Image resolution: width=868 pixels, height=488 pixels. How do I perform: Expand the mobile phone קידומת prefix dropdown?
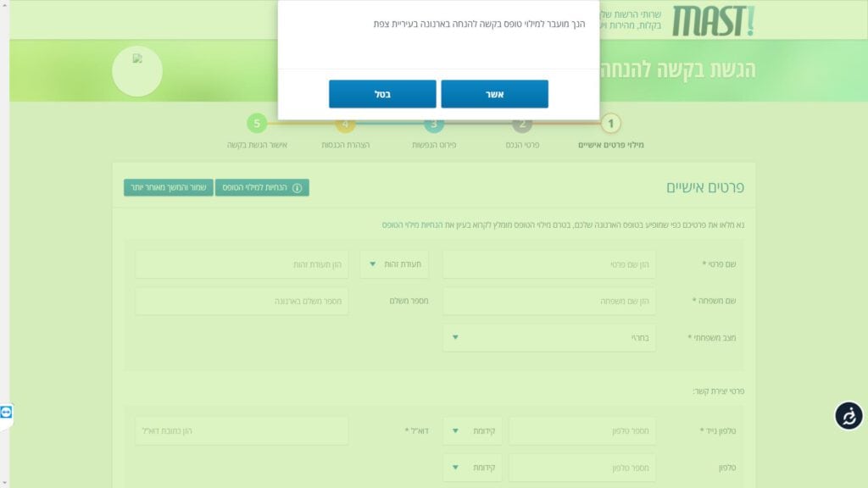click(471, 431)
